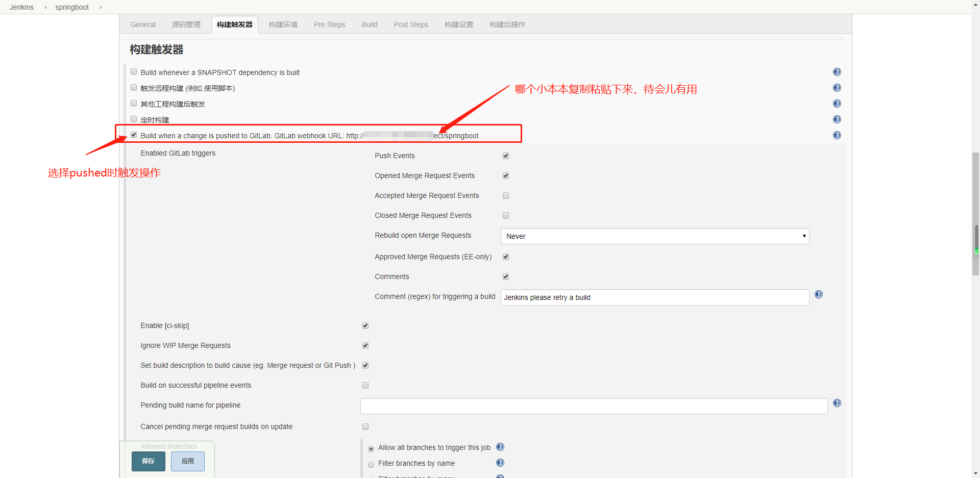Viewport: 980px width, 478px height.
Task: Open help for Allow all branches option
Action: 500,447
